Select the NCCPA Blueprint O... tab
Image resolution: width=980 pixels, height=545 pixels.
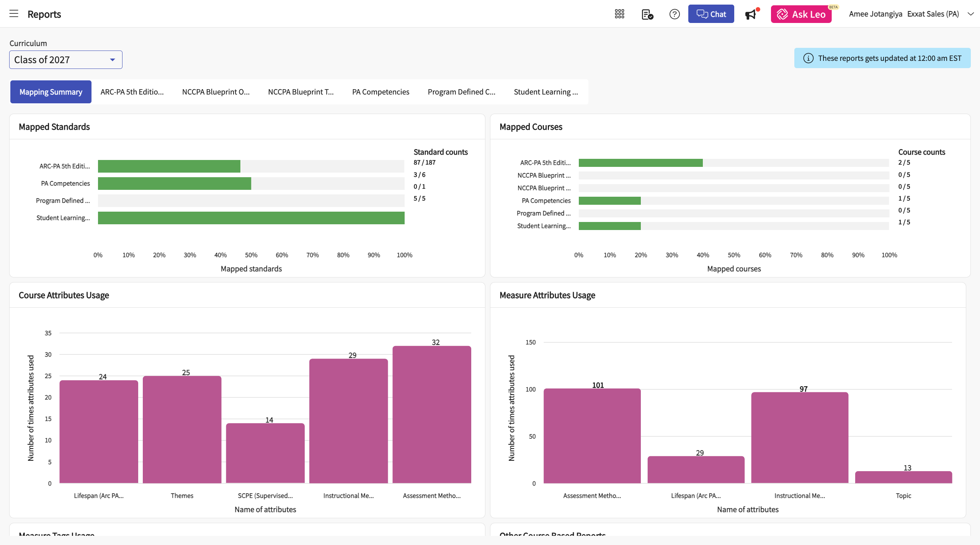[x=216, y=92]
